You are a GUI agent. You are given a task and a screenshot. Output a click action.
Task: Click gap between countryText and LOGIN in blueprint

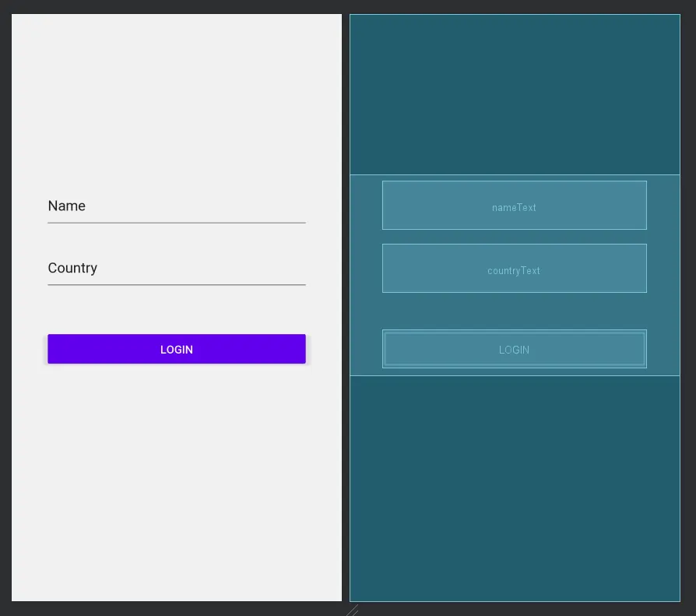pos(514,312)
